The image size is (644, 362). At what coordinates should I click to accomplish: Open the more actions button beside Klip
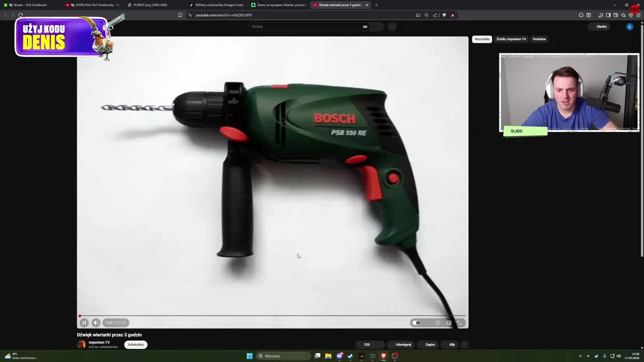[x=464, y=344]
